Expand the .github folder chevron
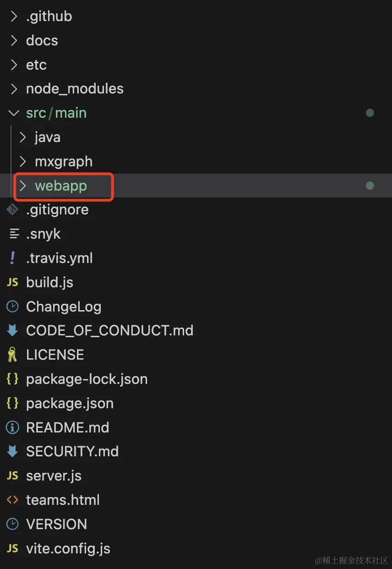The height and width of the screenshot is (569, 392). coord(14,16)
